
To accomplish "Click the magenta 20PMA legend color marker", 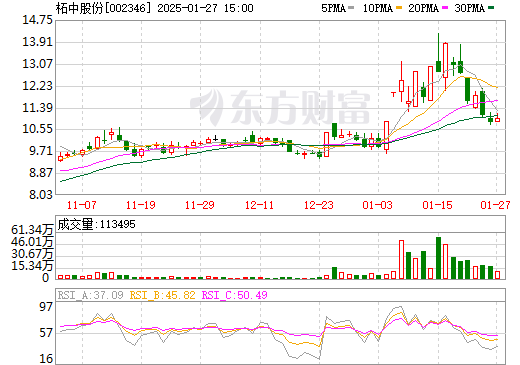I will coord(445,8).
